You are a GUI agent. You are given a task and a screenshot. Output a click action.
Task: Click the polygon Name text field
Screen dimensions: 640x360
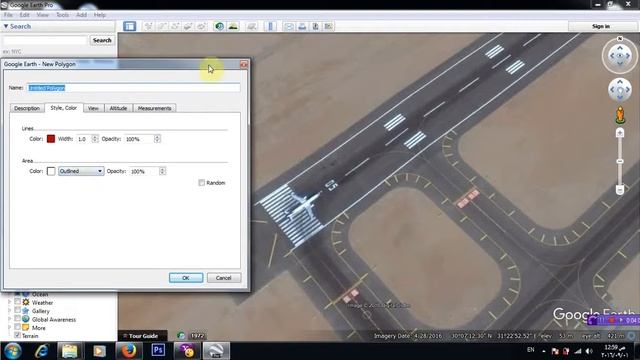point(133,88)
